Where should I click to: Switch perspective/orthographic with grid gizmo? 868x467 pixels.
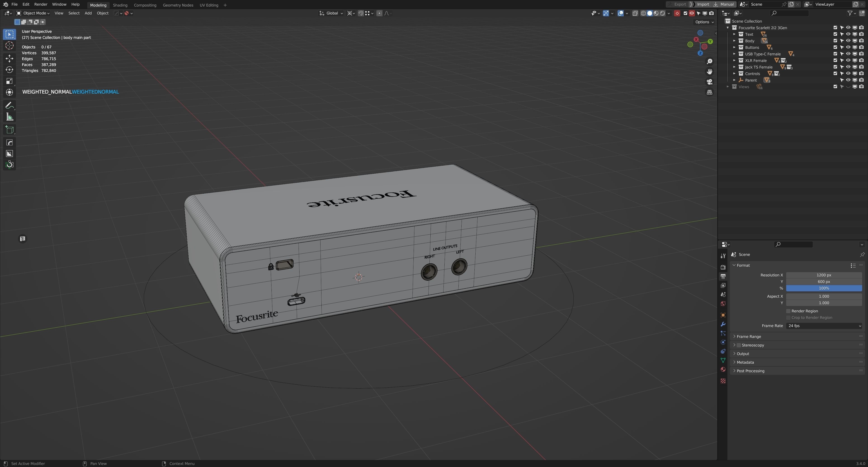(709, 92)
